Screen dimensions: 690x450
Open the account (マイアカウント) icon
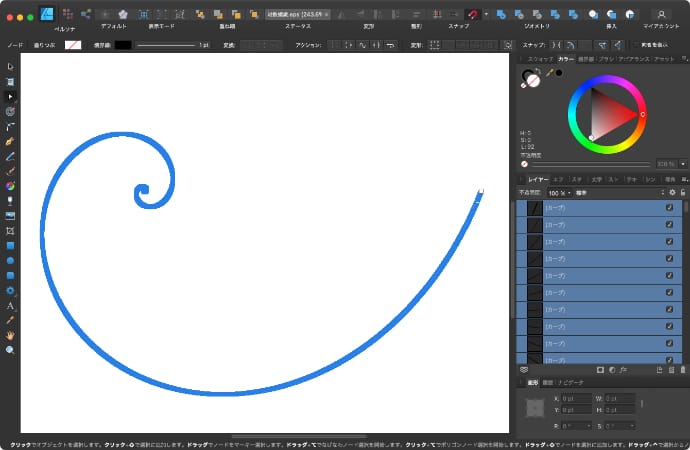point(660,14)
